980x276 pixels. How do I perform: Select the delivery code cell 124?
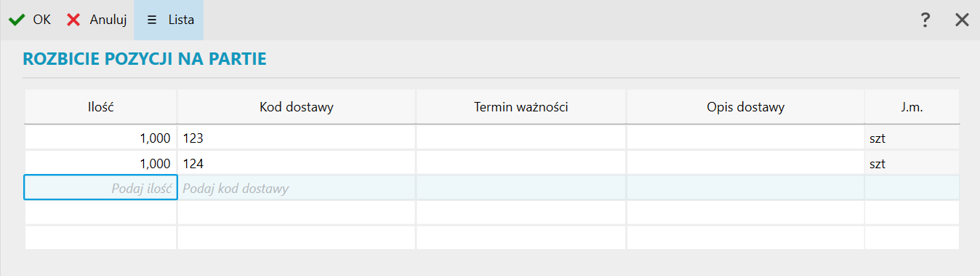pyautogui.click(x=297, y=163)
